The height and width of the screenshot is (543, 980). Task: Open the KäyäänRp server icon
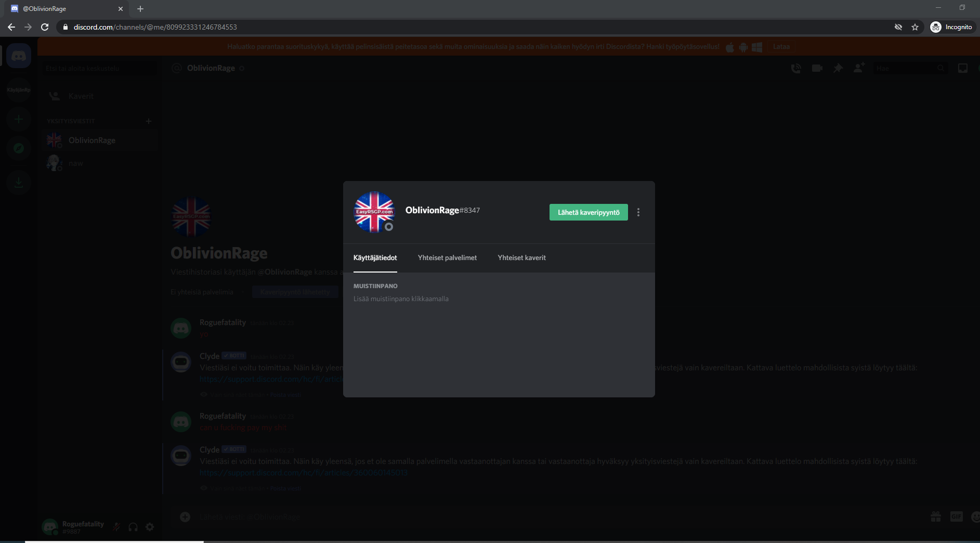point(19,89)
